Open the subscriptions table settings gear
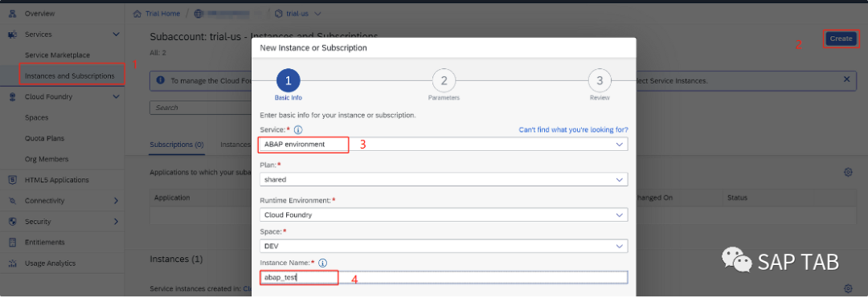Image resolution: width=868 pixels, height=298 pixels. [848, 172]
